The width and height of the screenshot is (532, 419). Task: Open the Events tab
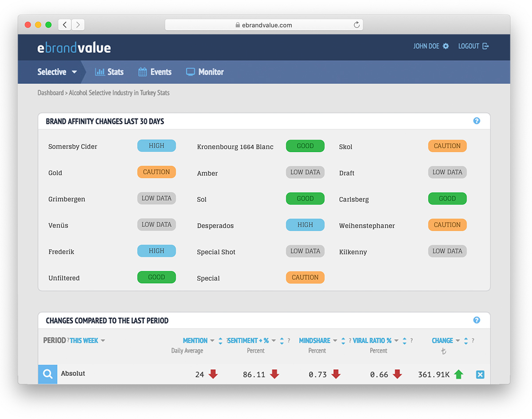155,72
